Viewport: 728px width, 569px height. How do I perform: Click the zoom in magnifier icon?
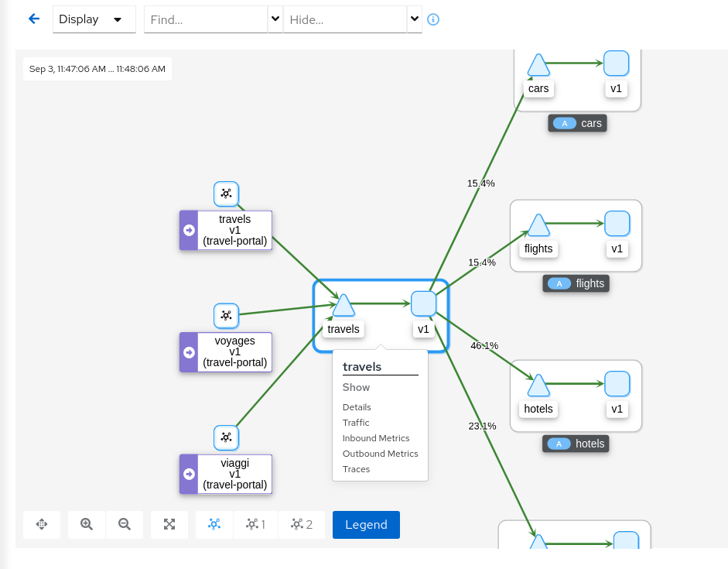pos(87,524)
